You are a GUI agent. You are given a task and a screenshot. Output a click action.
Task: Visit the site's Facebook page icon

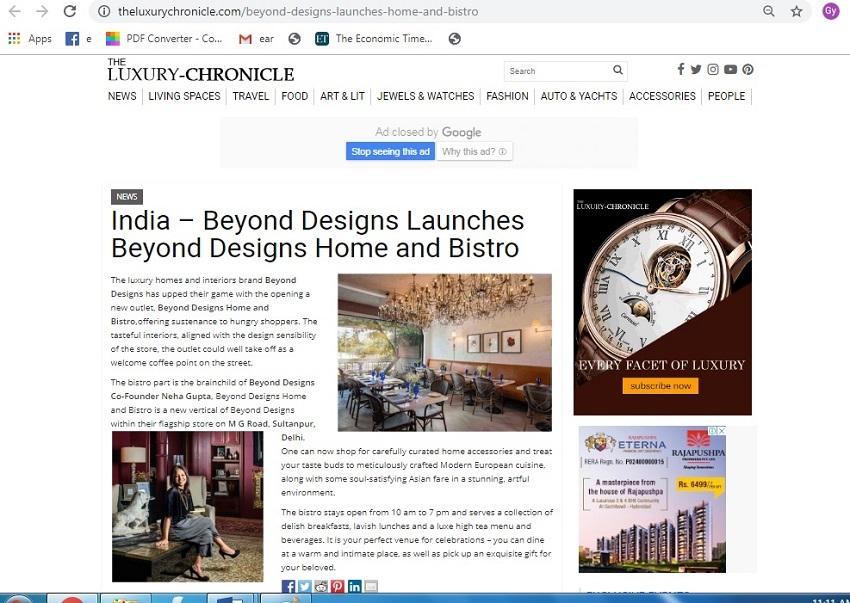click(x=681, y=69)
